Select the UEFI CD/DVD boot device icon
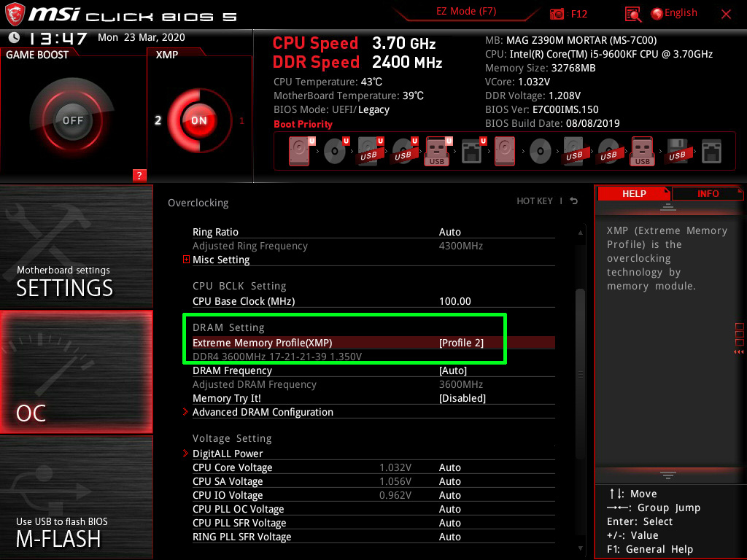747x560 pixels. pyautogui.click(x=335, y=152)
